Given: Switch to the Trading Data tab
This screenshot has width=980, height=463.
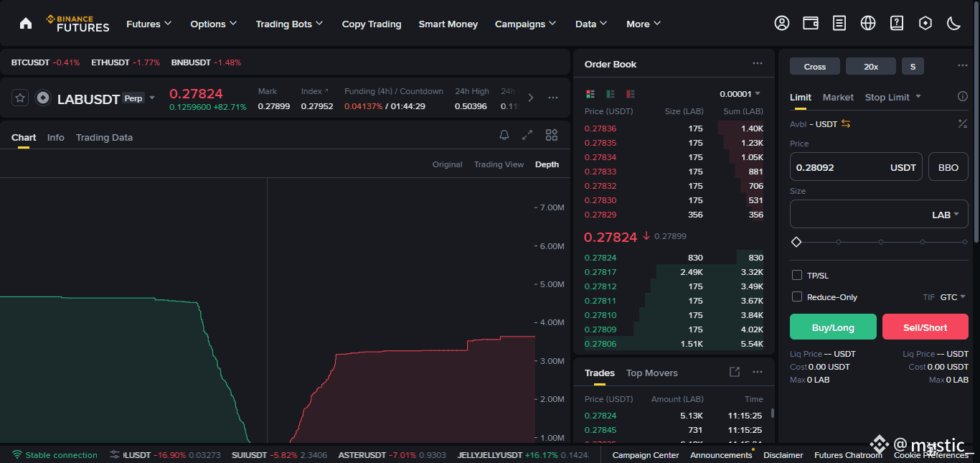Looking at the screenshot, I should 104,137.
